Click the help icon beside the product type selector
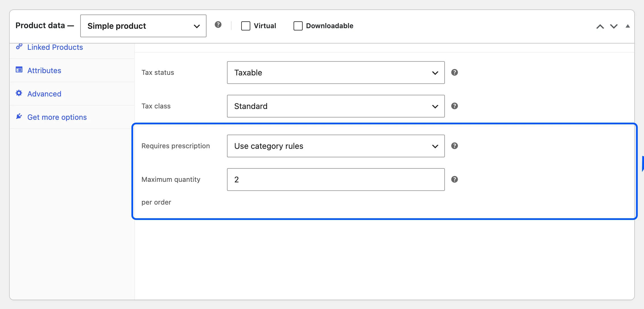 [x=218, y=25]
